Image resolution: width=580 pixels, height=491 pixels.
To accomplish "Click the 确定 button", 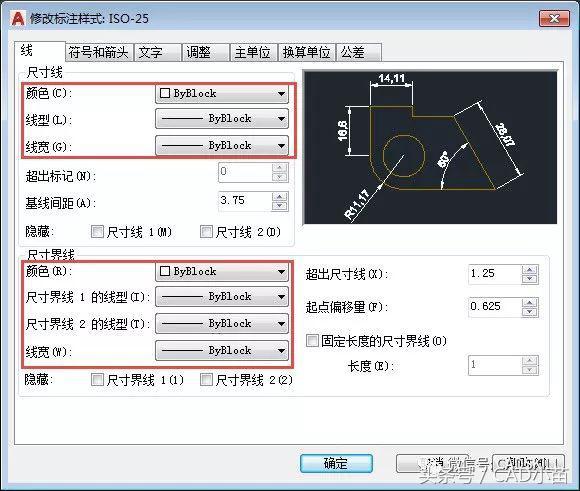I will [x=336, y=463].
